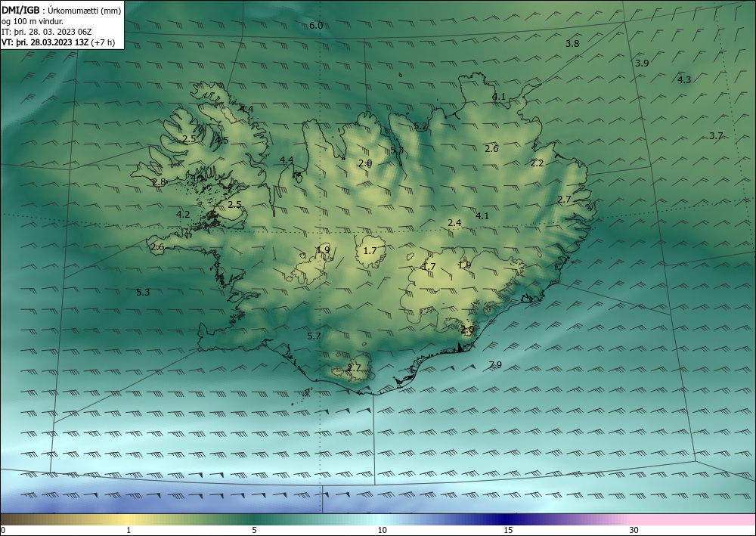
Task: Click the 4.5 value in the Westfjords
Action: (x=222, y=141)
